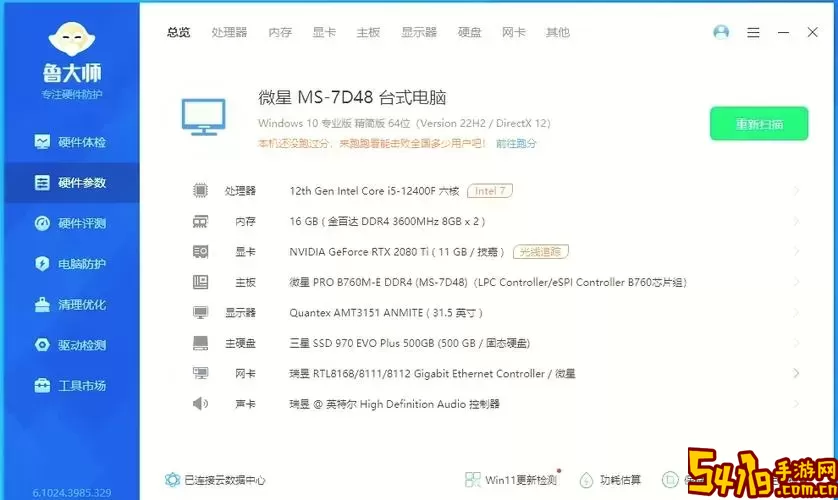This screenshot has height=500, width=838.
Task: Click the 光线追踪 badge
Action: (x=540, y=252)
